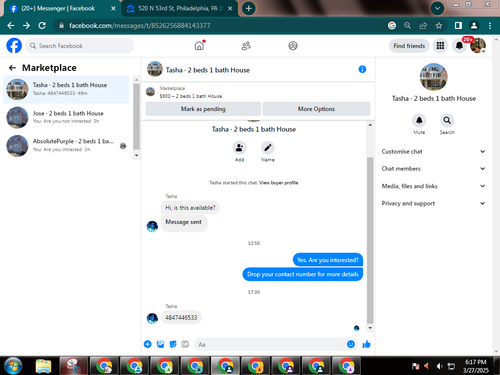Open more actions plus icon
Viewport: 500px width, 375px height.
coord(147,344)
